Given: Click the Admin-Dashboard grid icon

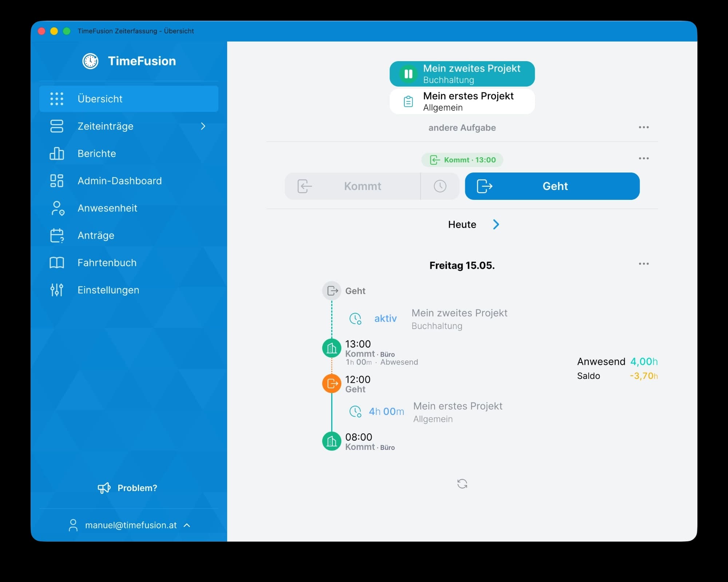Looking at the screenshot, I should coord(57,181).
